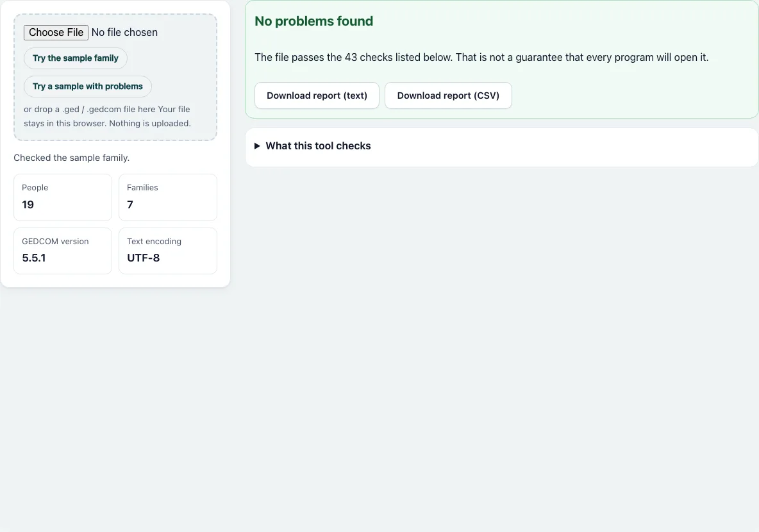Click the No file chosen label
The width and height of the screenshot is (759, 532).
[124, 33]
